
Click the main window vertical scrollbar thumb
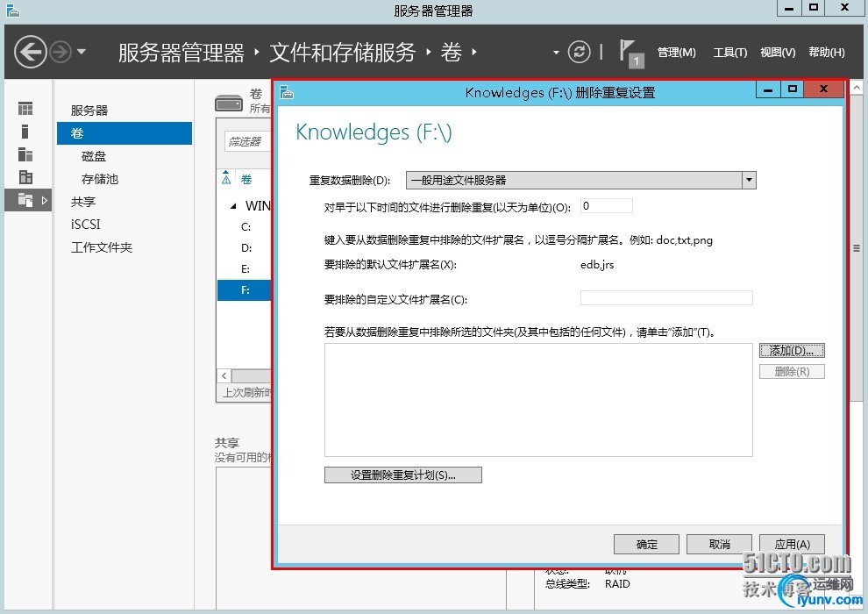[857, 248]
